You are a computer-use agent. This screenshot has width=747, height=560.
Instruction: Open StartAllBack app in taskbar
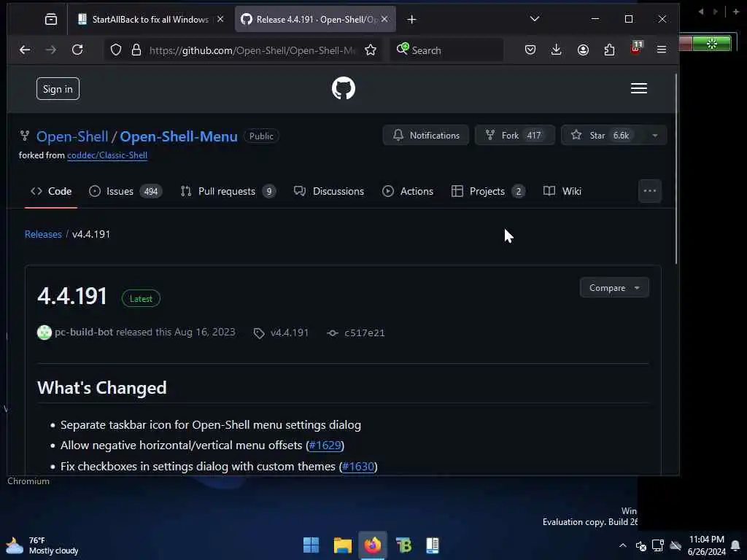point(433,545)
